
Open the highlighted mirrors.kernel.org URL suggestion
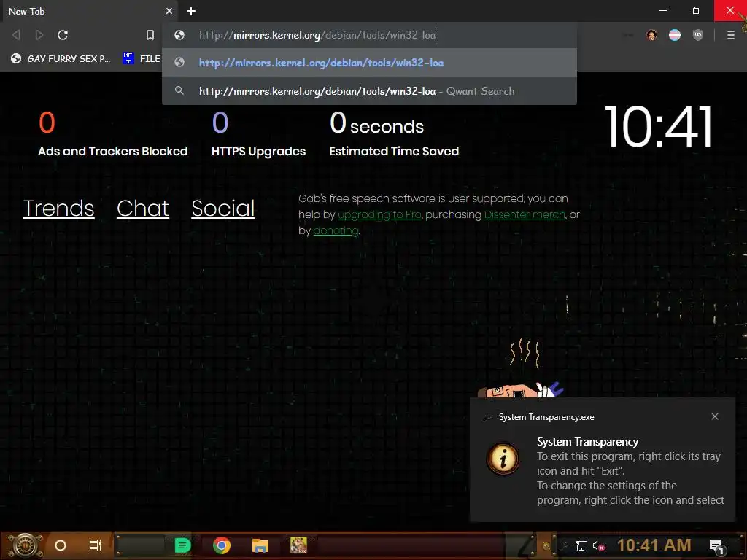[369, 63]
